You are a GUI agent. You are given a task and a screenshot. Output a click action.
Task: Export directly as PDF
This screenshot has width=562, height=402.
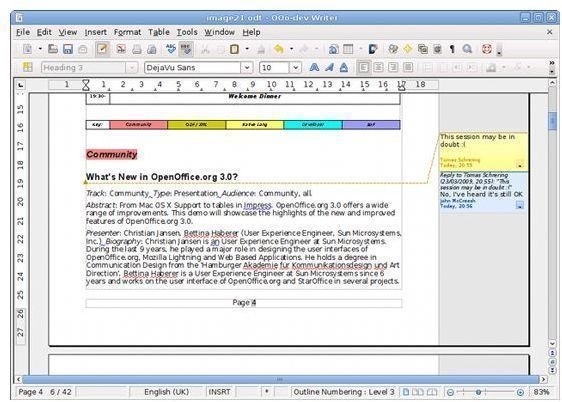(x=121, y=49)
